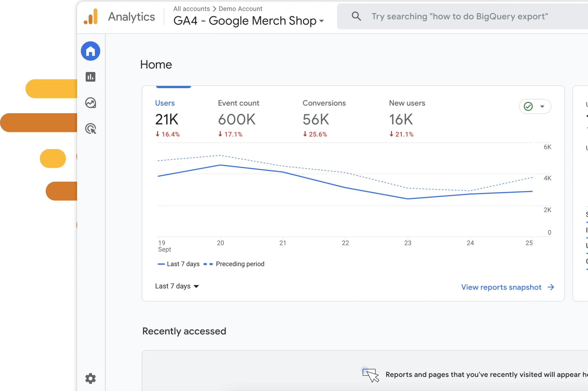Click the green data quality checkmark icon

[x=528, y=106]
